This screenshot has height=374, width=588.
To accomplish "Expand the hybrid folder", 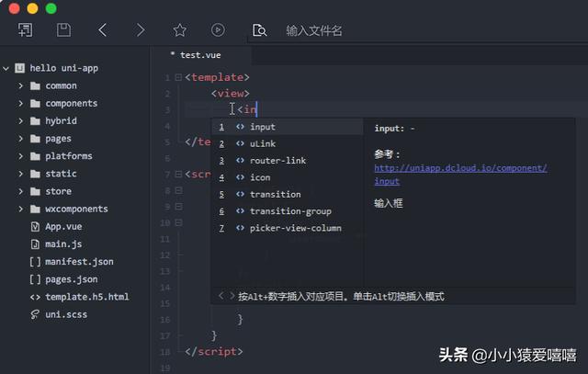I will coord(20,120).
